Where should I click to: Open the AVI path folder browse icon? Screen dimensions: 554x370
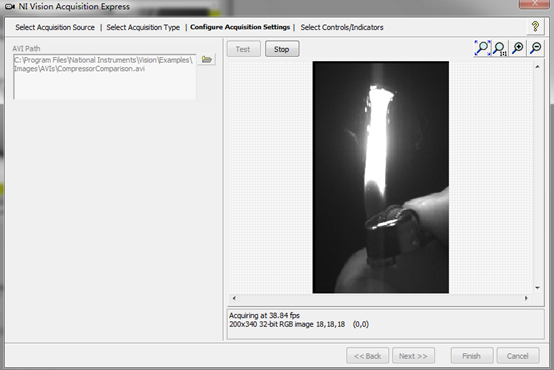pyautogui.click(x=207, y=59)
